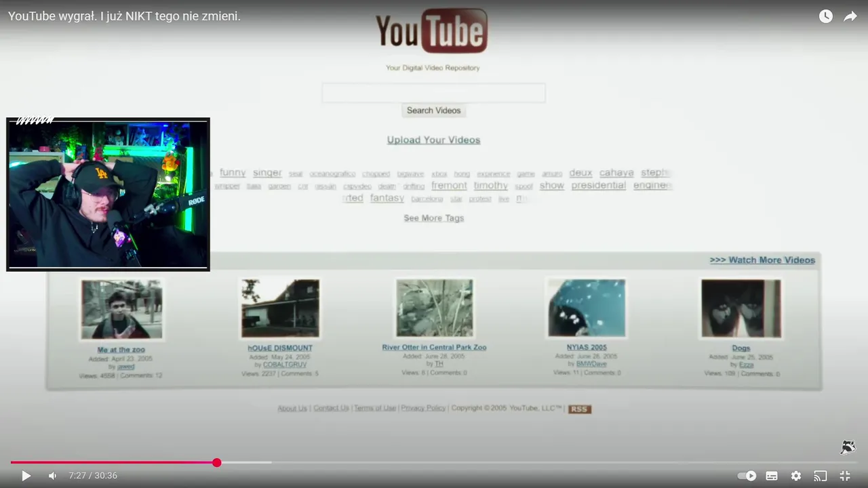Viewport: 868px width, 488px height.
Task: Select the 'timothy' tag
Action: [x=490, y=186]
